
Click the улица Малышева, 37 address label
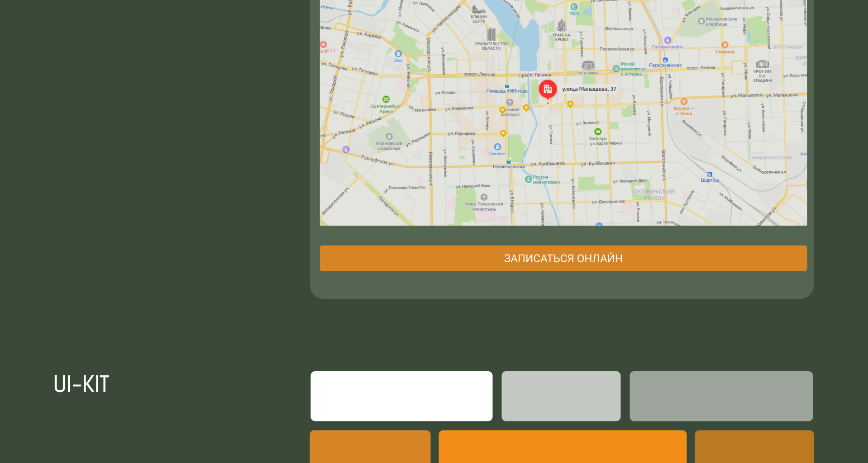589,89
